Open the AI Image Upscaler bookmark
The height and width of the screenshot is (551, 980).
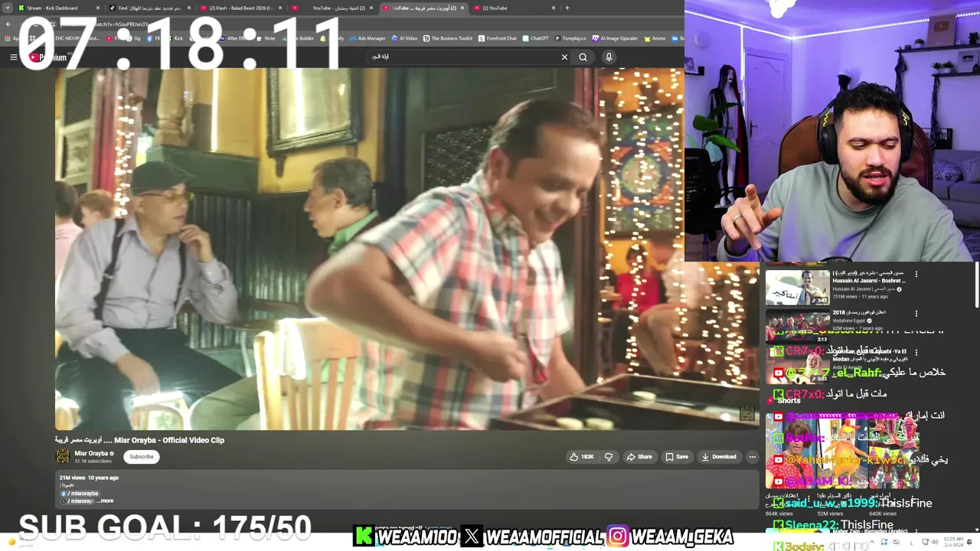pyautogui.click(x=616, y=38)
